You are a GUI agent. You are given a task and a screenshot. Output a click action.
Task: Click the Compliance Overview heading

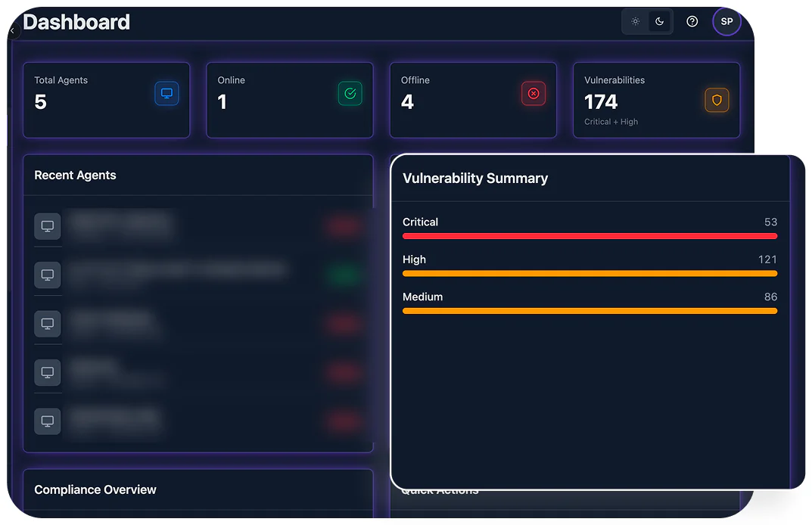pyautogui.click(x=95, y=489)
